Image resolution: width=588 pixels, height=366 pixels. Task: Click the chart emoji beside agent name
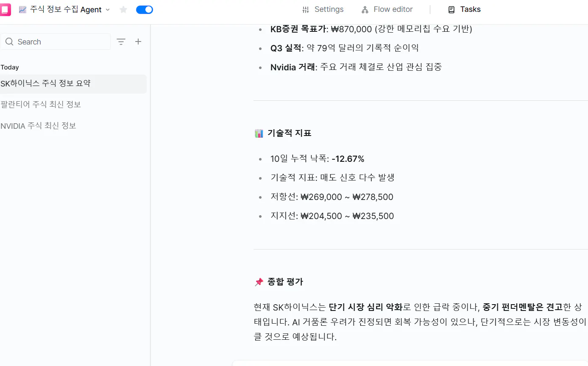point(22,10)
